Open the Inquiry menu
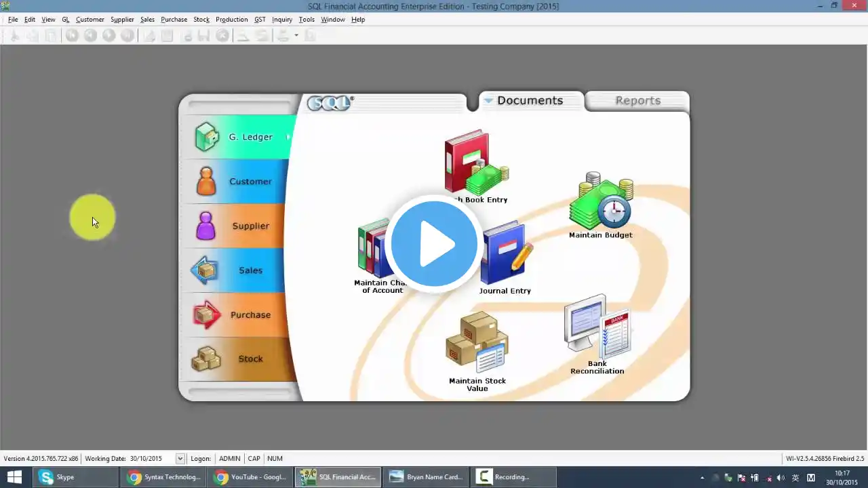This screenshot has width=868, height=488. (x=282, y=20)
